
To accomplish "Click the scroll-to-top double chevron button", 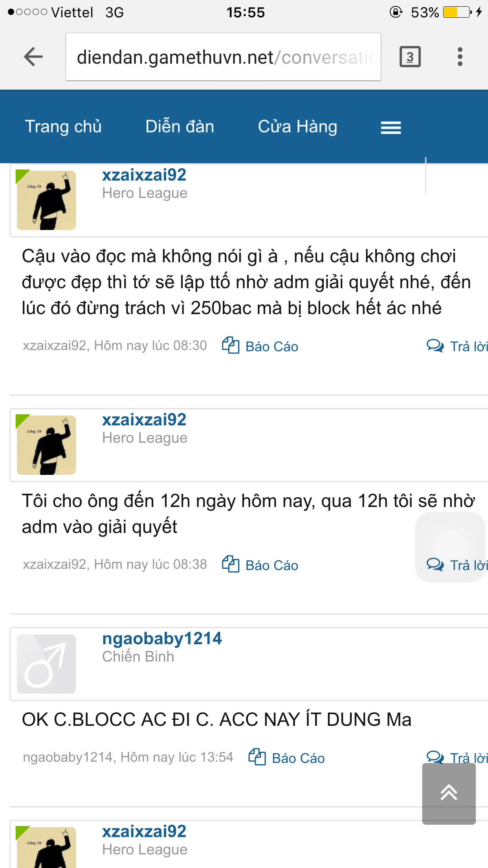I will (449, 793).
